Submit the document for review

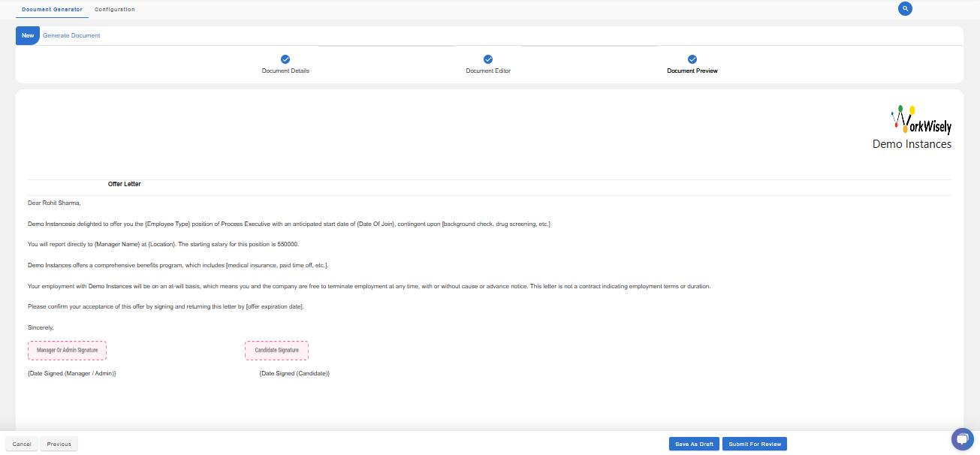pyautogui.click(x=754, y=444)
